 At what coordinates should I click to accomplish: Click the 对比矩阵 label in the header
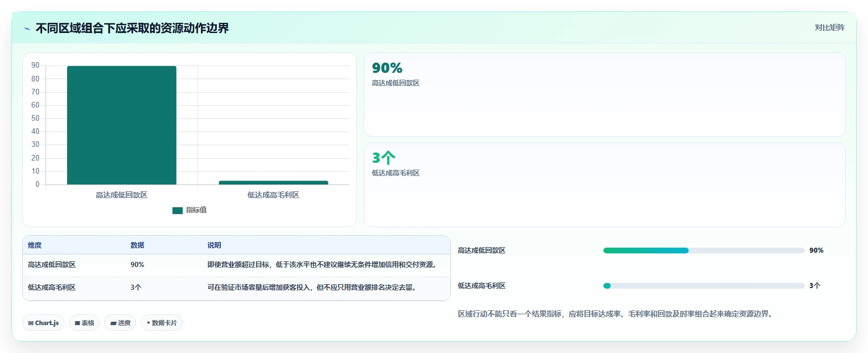[829, 27]
